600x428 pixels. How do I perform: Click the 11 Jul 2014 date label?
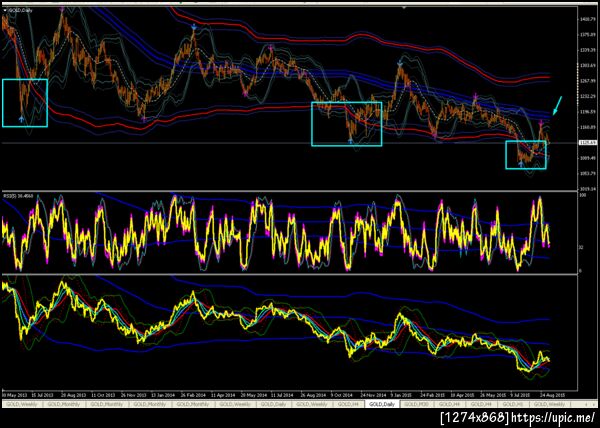click(284, 394)
